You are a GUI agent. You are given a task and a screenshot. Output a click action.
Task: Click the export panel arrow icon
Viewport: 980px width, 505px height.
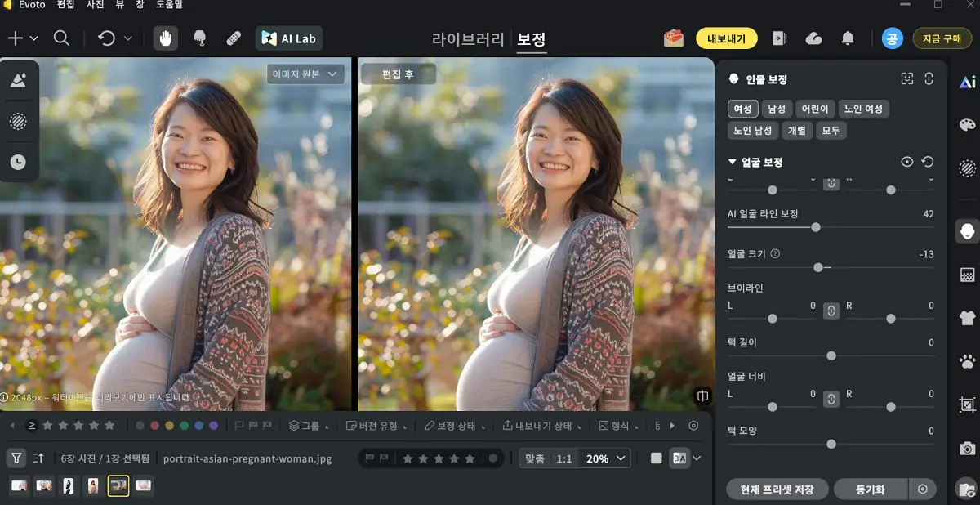(x=780, y=38)
